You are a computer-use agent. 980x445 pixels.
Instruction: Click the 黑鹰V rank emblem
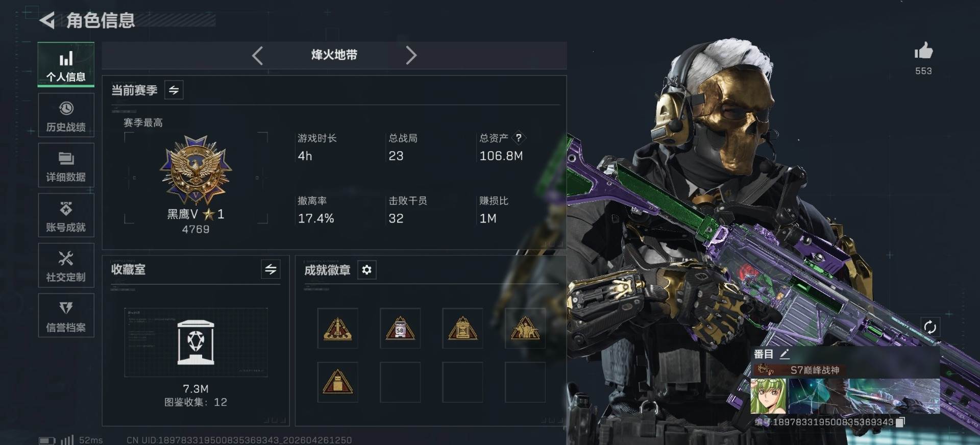tap(196, 170)
